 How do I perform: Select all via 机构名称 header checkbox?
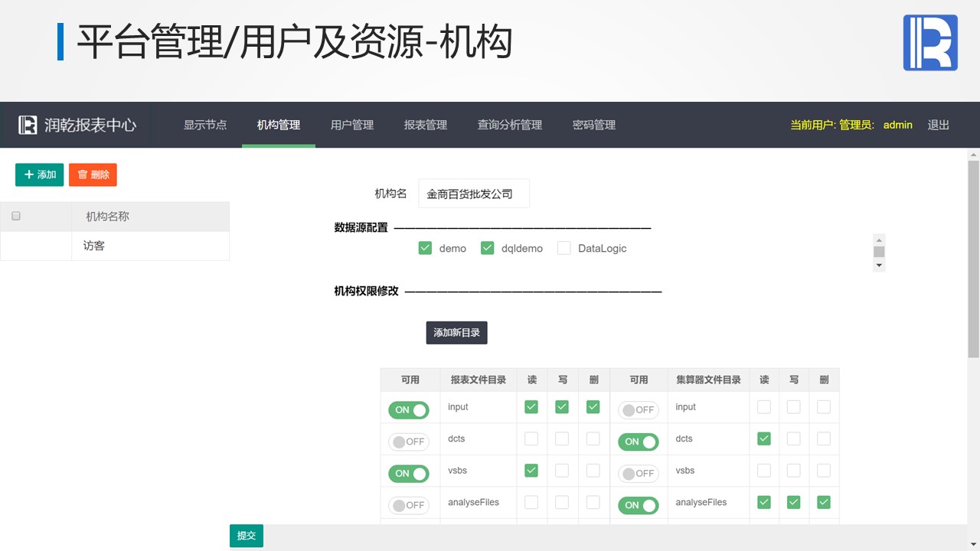[16, 217]
